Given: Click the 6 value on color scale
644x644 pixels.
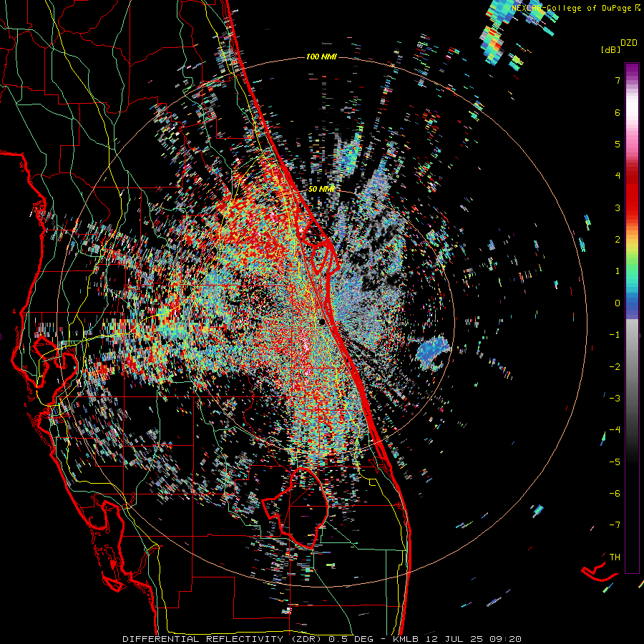Looking at the screenshot, I should coord(618,112).
